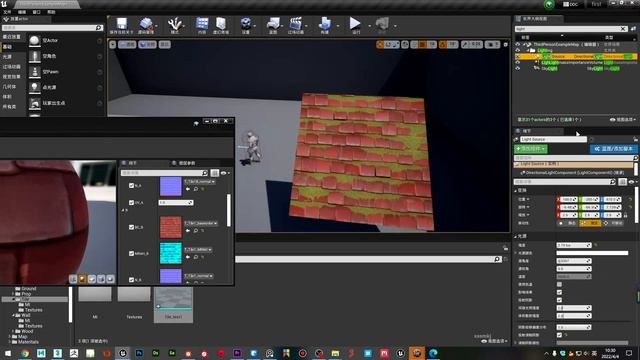Image resolution: width=640 pixels, height=360 pixels.
Task: Open the Settings toolbar icon
Action: pyautogui.click(x=246, y=24)
